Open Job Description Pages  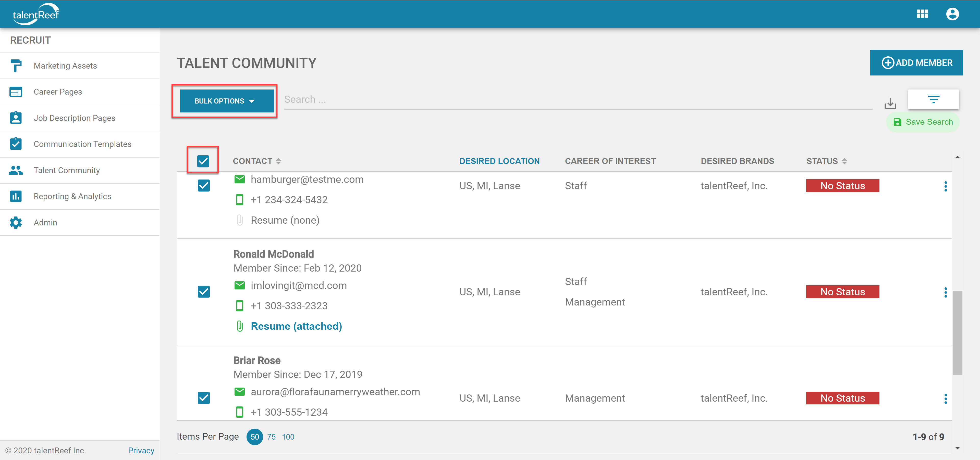click(80, 118)
